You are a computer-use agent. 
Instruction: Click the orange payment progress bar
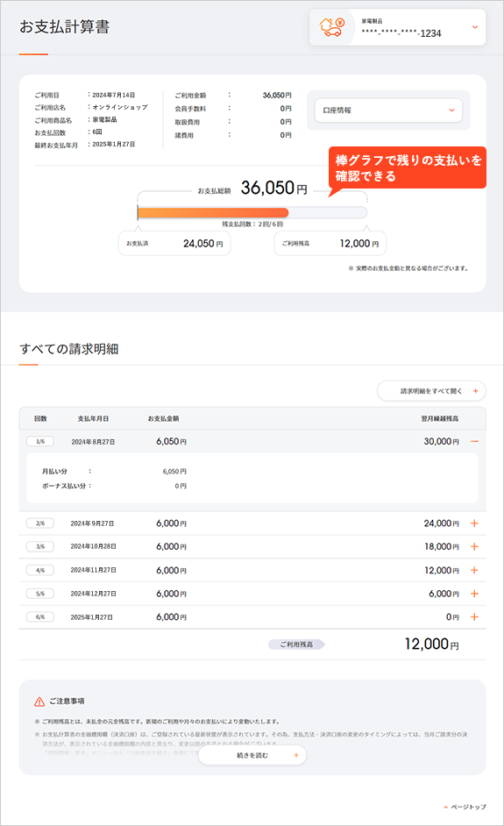(x=213, y=212)
